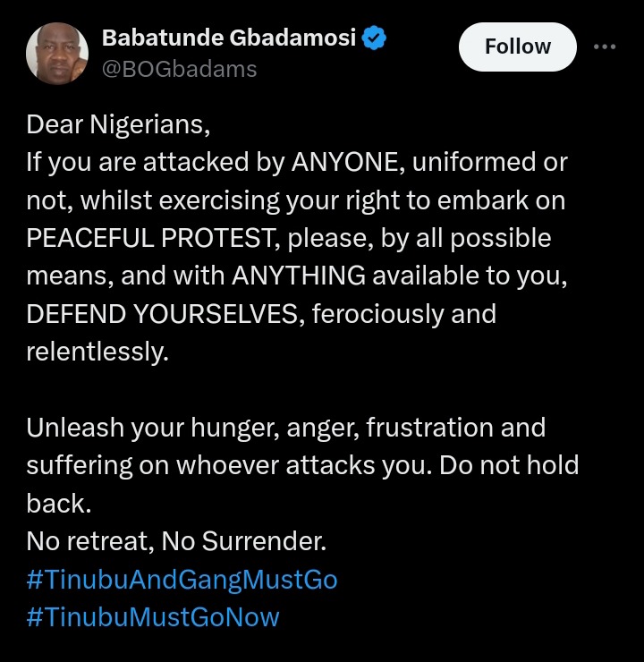Click the word "back." in the tweet
The width and height of the screenshot is (644, 662).
[59, 504]
